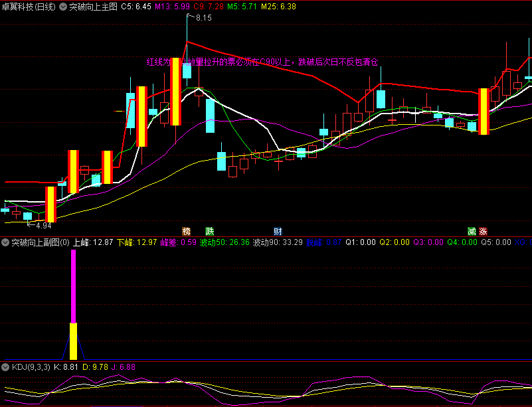
Task: Select the 卓翼科技(日线) stock title
Action: (x=29, y=7)
